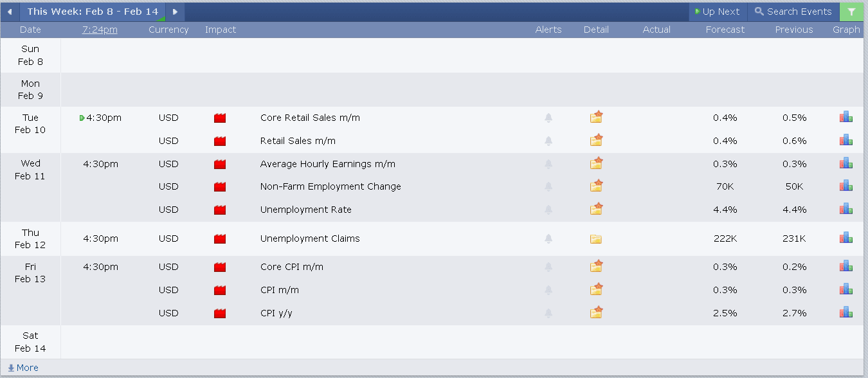
Task: Enable alert bell for Unemployment Claims
Action: (548, 239)
